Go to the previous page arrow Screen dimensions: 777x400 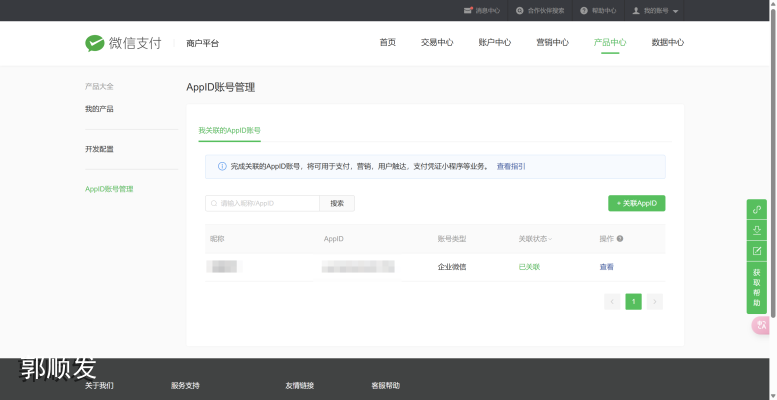click(x=612, y=302)
